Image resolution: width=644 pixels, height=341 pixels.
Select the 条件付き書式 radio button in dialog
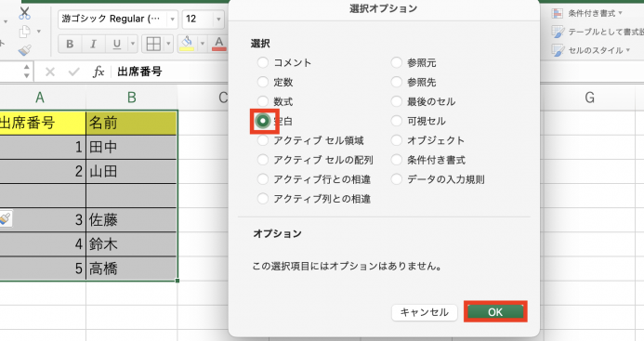396,160
